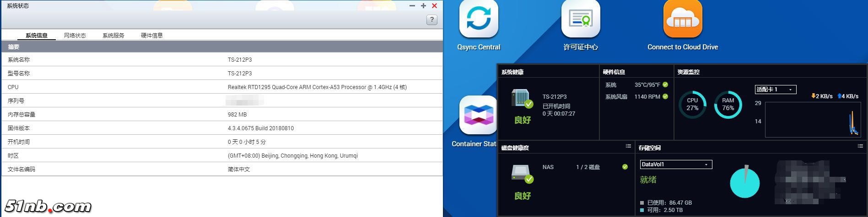Click the 磁盘健康度 panel header

pos(515,148)
